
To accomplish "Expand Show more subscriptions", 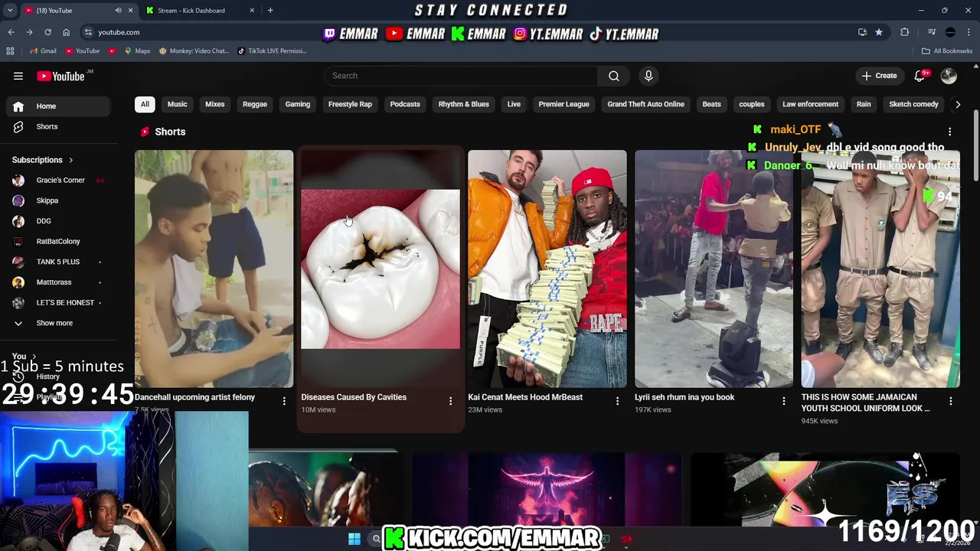I will 54,323.
